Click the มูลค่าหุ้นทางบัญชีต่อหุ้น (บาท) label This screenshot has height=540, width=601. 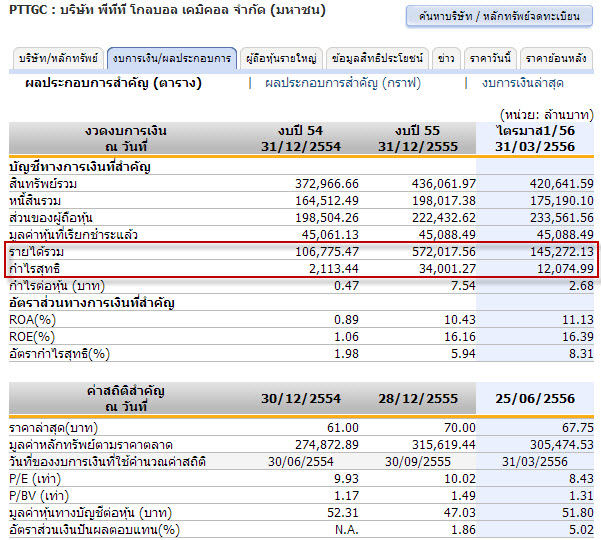coord(90,513)
